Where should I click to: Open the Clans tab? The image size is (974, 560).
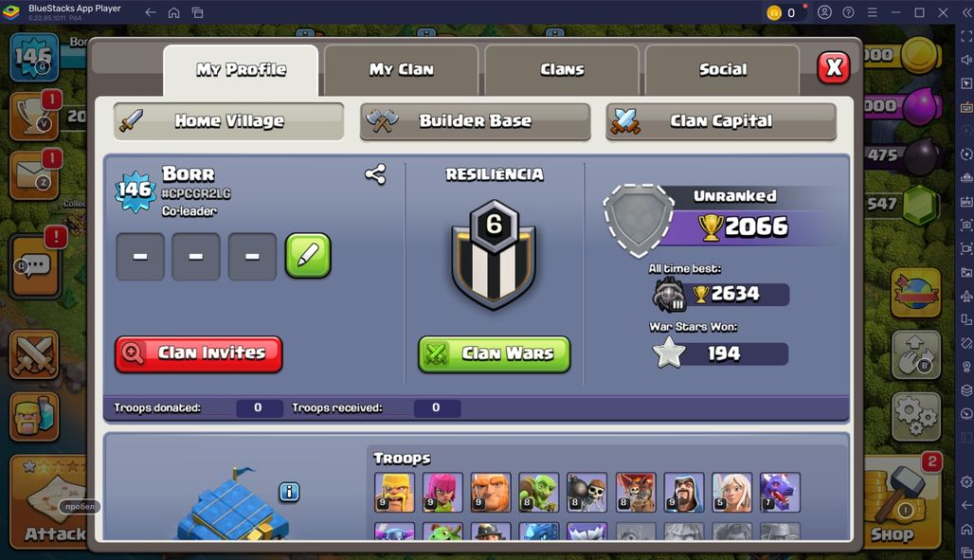click(x=562, y=69)
